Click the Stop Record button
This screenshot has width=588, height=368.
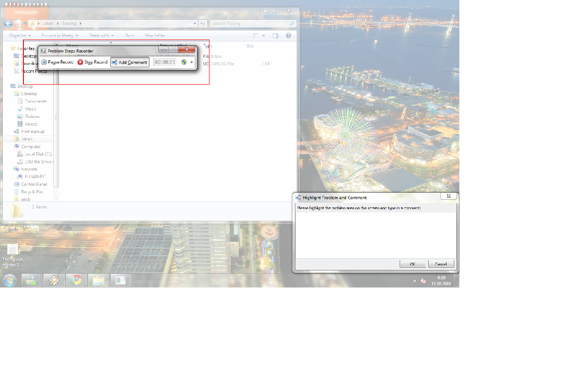(x=92, y=62)
